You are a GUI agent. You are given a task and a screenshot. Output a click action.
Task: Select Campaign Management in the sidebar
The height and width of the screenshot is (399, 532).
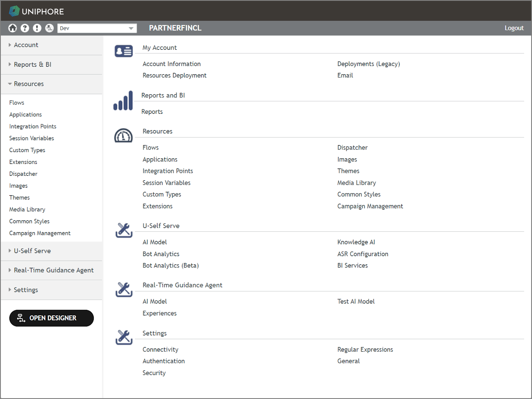[40, 233]
